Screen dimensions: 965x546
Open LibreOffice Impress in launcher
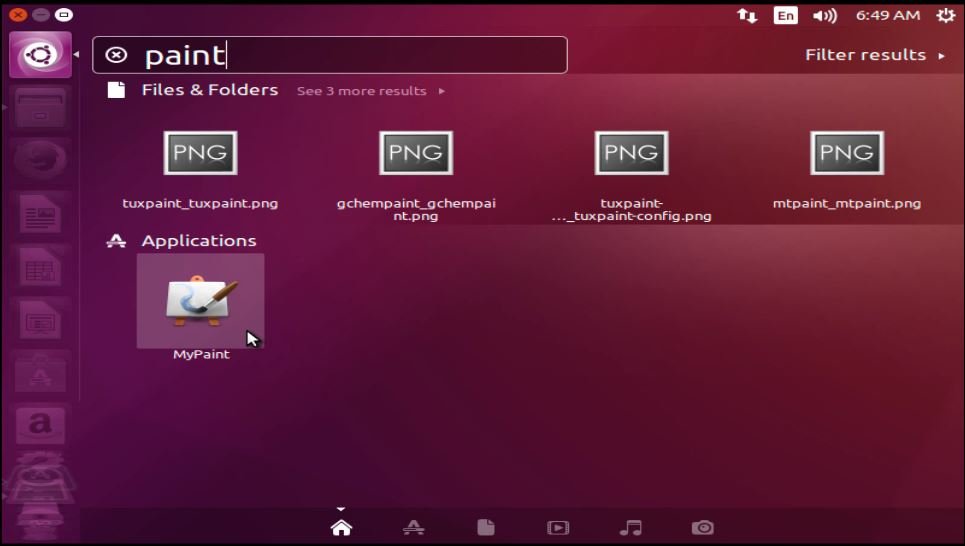(x=41, y=319)
